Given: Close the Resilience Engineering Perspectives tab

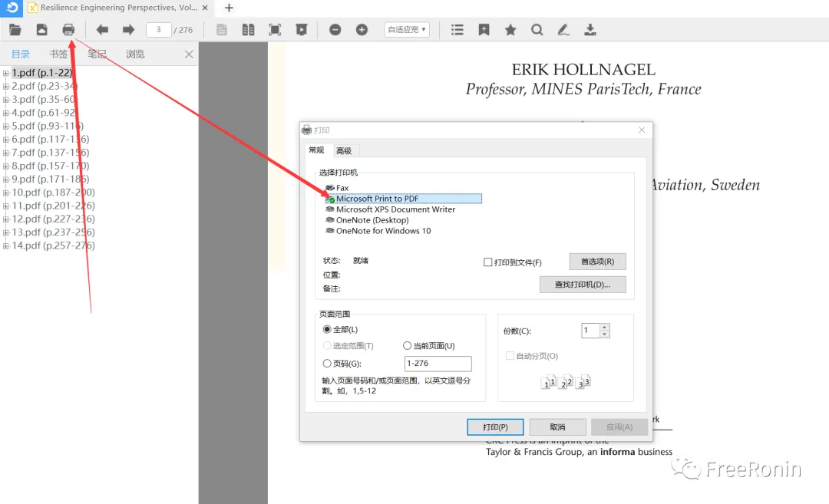Looking at the screenshot, I should coord(205,8).
